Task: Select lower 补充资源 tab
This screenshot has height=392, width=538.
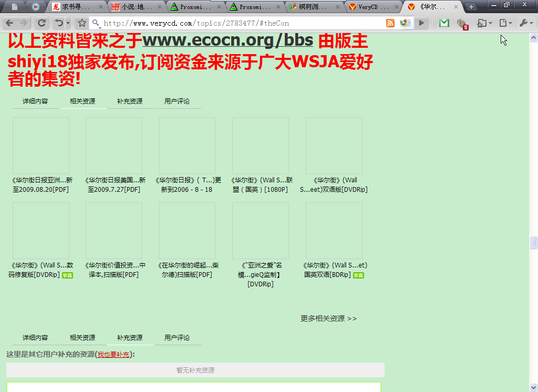Action: pyautogui.click(x=130, y=338)
